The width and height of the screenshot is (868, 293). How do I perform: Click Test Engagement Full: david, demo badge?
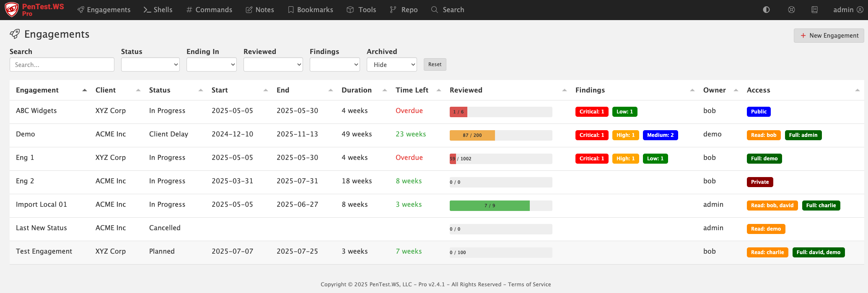[819, 252]
